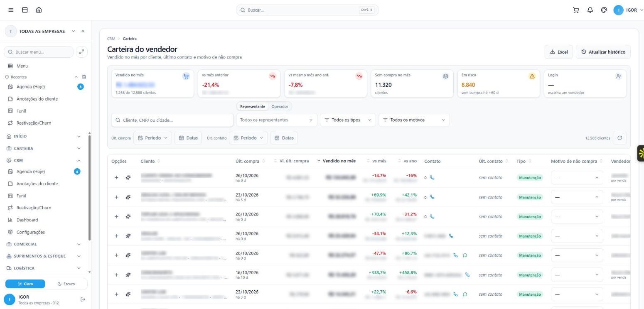Screen dimensions: 644x309
Task: Add option with plus icon in first row
Action: (x=116, y=178)
